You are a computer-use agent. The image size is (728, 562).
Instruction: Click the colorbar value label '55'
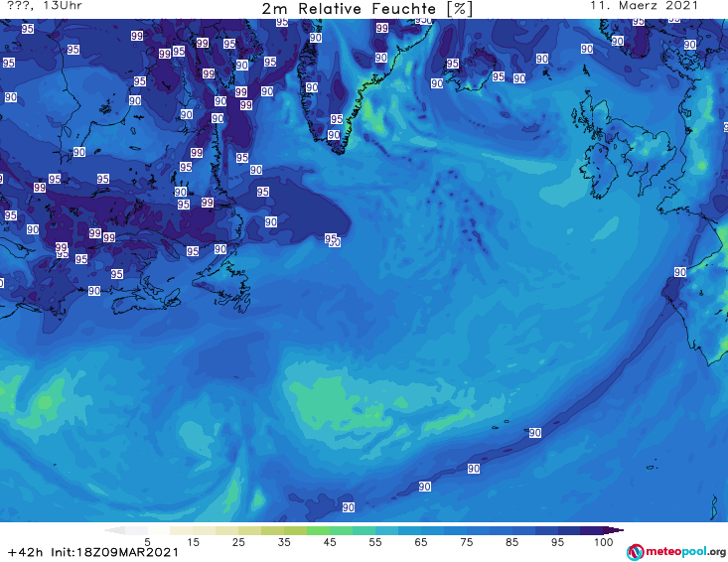click(x=375, y=542)
